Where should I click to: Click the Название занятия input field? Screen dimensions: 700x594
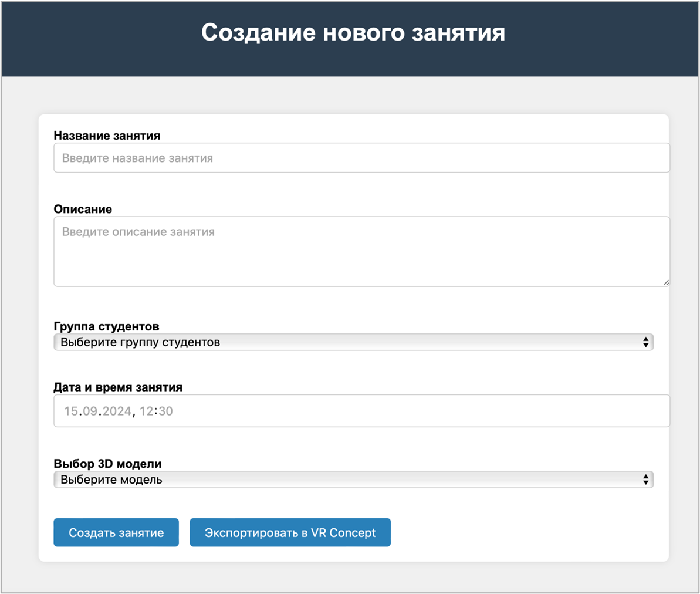pos(361,157)
